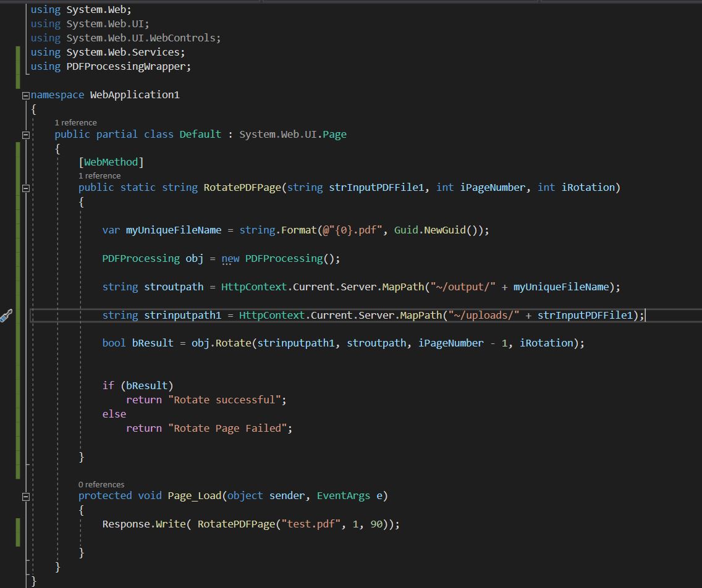Click myUniqueFileName in the var declaration
The height and width of the screenshot is (588, 702).
[x=173, y=230]
